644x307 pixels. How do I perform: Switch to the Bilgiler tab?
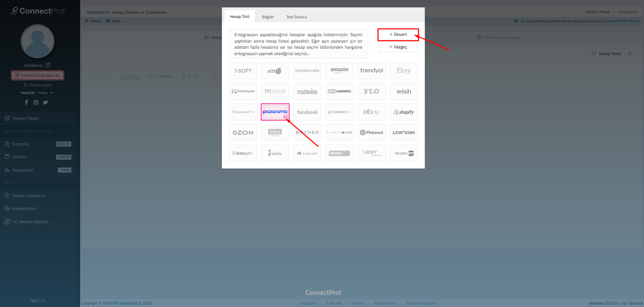(268, 17)
